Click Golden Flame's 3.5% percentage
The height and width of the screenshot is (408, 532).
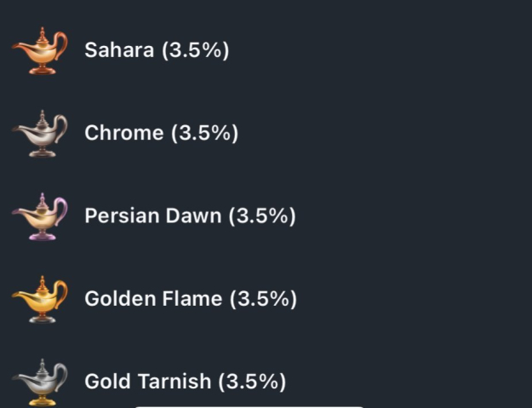tap(262, 299)
